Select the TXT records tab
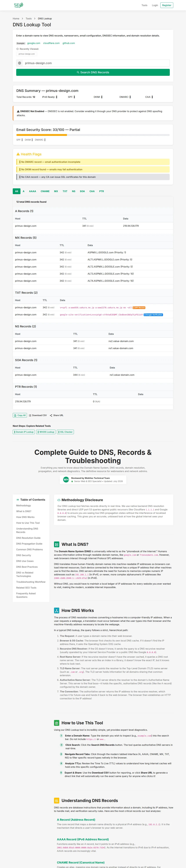Screen dimensions: 186x868 pos(65,191)
